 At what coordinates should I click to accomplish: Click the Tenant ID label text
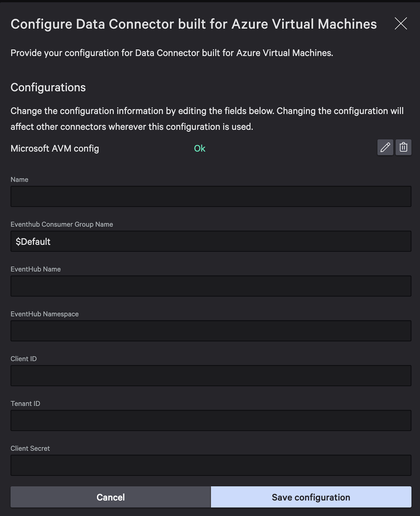[x=25, y=403]
